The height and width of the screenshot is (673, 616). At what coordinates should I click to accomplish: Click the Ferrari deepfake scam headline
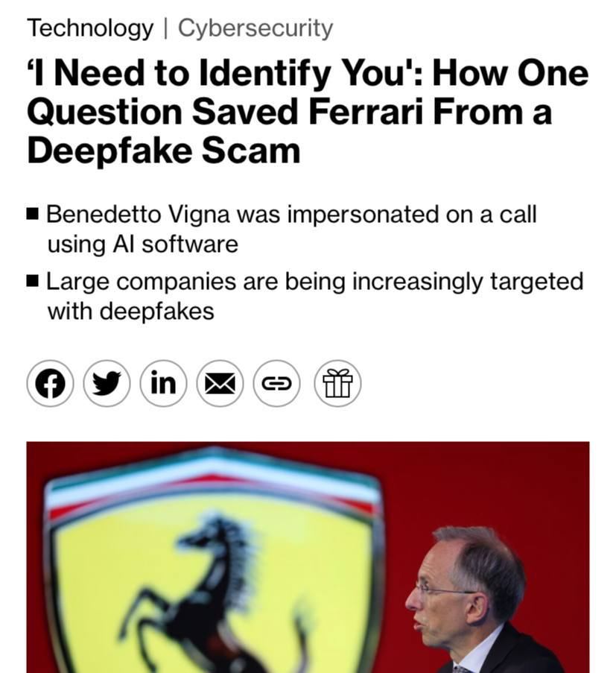pyautogui.click(x=307, y=112)
